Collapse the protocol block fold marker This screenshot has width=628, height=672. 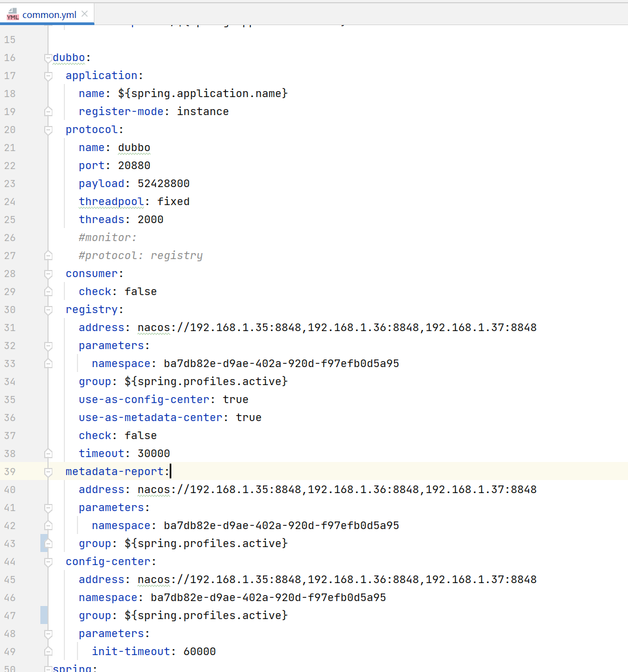(x=48, y=130)
